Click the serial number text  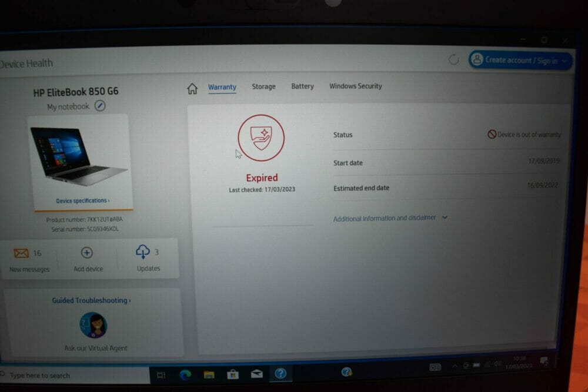coord(85,229)
